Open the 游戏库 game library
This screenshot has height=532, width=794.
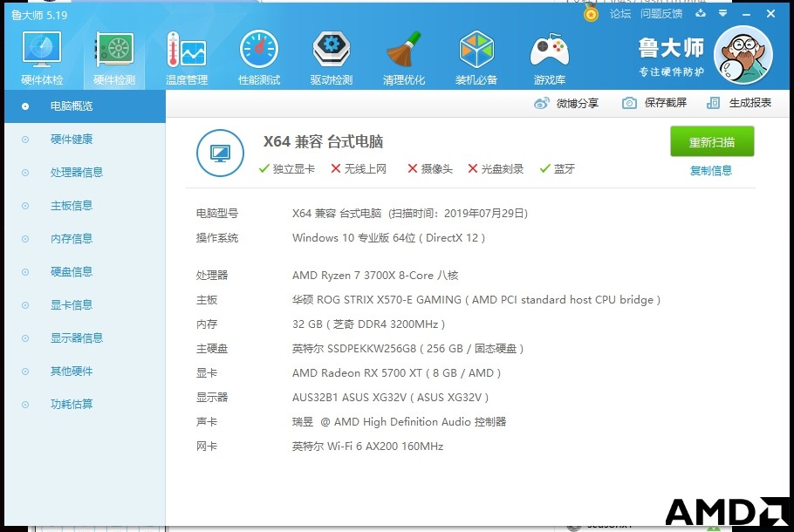pyautogui.click(x=550, y=58)
